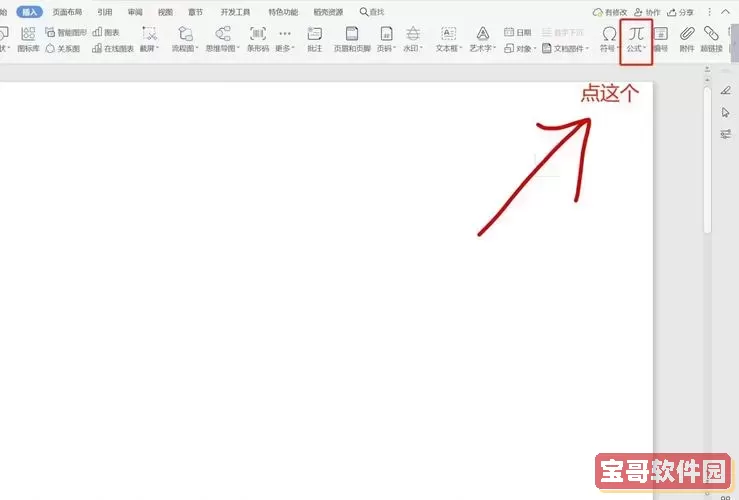Screen dimensions: 739x500
Task: Open the 截屏 screenshot dropdown
Action: [149, 40]
